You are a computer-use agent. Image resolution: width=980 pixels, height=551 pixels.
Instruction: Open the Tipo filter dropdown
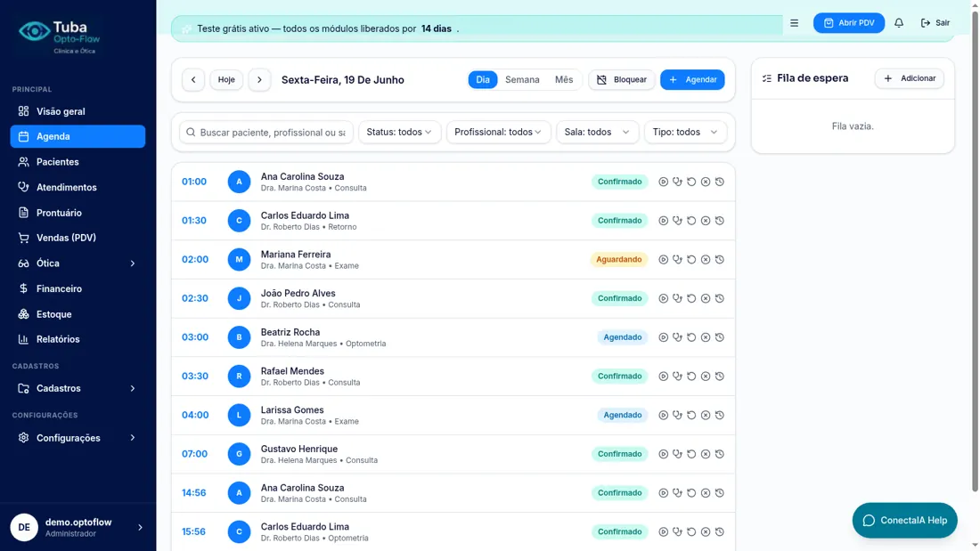tap(685, 133)
